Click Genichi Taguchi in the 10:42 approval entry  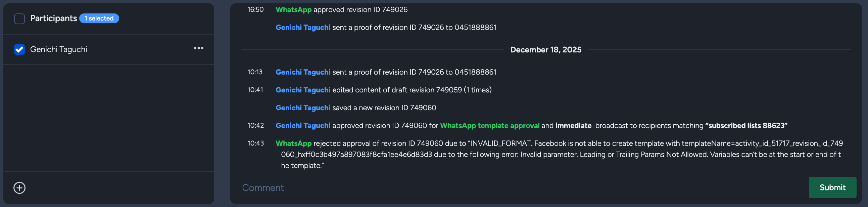coord(302,125)
